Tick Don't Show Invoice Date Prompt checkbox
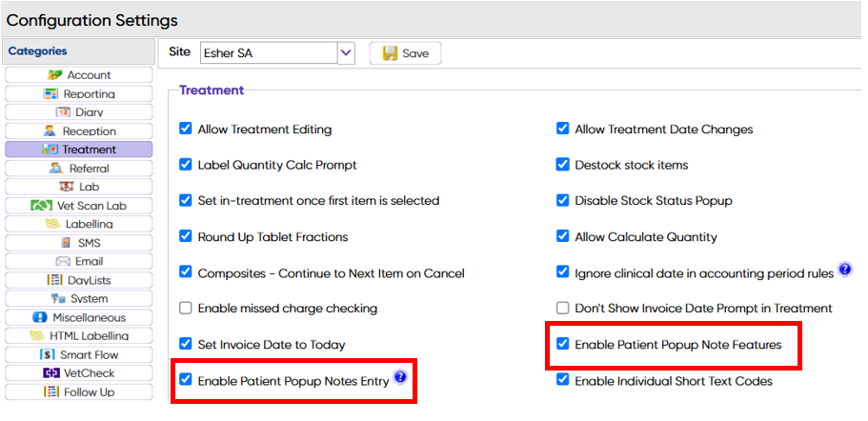Viewport: 868px width, 421px height. [563, 309]
